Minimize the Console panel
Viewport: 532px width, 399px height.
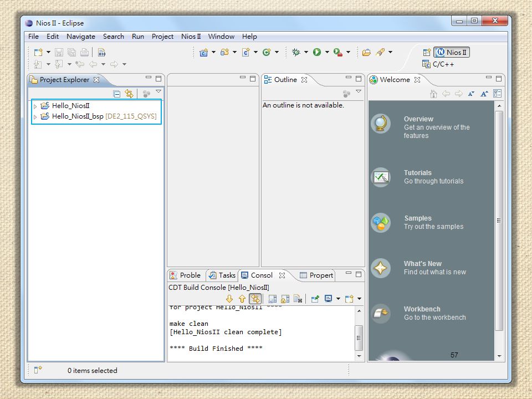pyautogui.click(x=349, y=273)
